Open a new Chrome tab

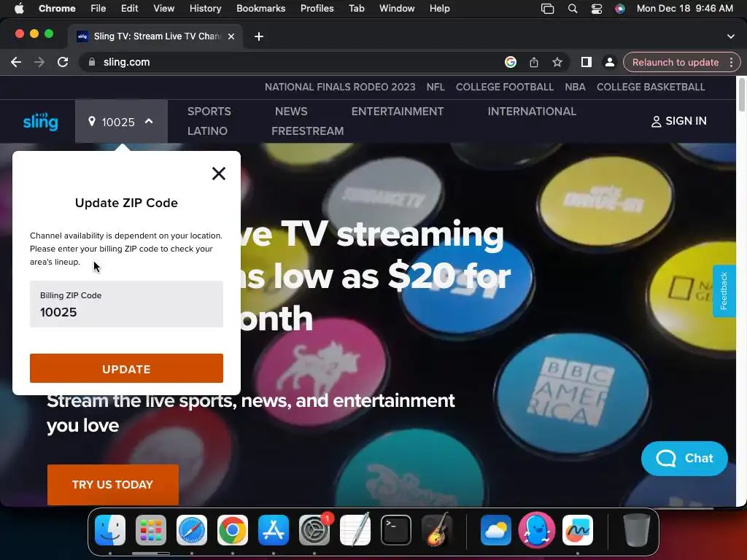pyautogui.click(x=259, y=36)
